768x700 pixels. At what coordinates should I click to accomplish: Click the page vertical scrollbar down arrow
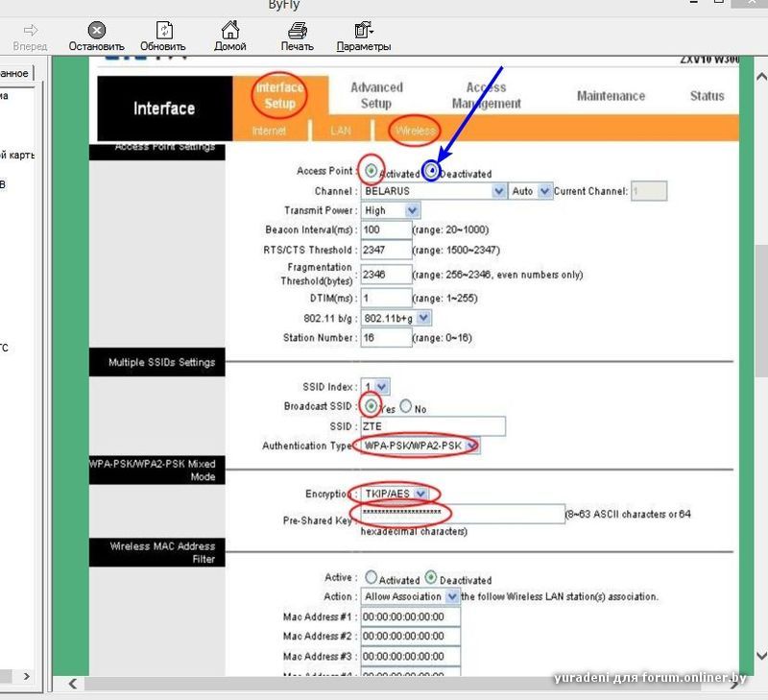(761, 656)
